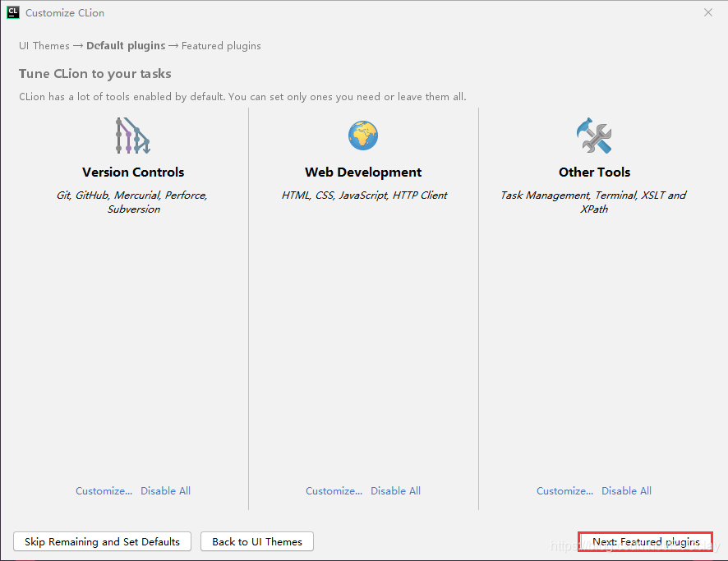Click the Web Development globe icon
Image resolution: width=728 pixels, height=561 pixels.
(x=363, y=136)
